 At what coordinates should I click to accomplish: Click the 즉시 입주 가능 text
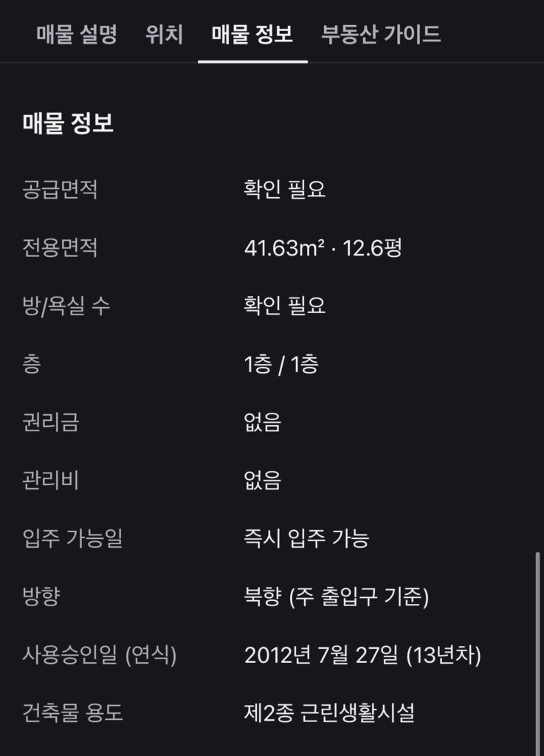[x=306, y=538]
